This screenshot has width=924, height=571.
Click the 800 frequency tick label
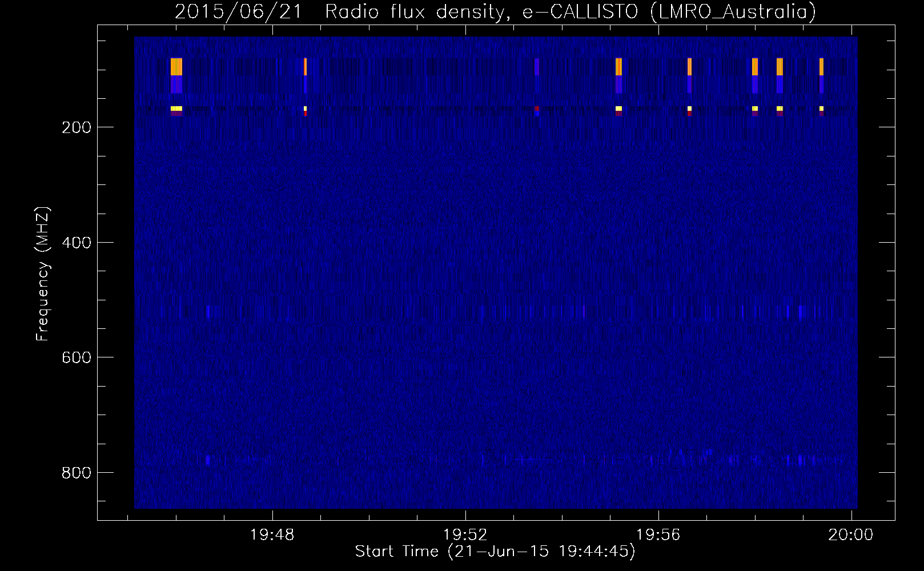coord(77,473)
